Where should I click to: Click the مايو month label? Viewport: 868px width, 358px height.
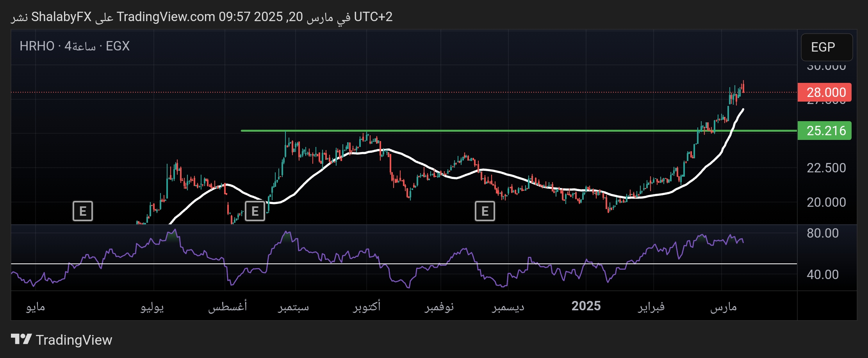[x=36, y=307]
